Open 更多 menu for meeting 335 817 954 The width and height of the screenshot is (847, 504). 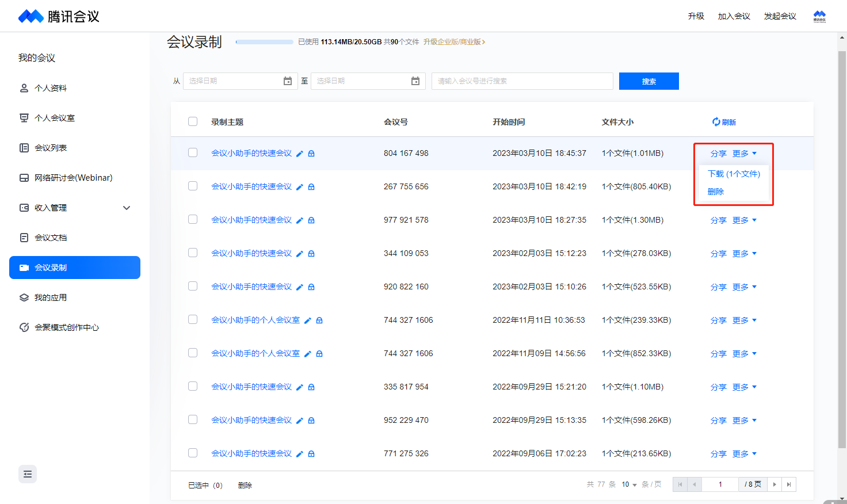tap(745, 387)
